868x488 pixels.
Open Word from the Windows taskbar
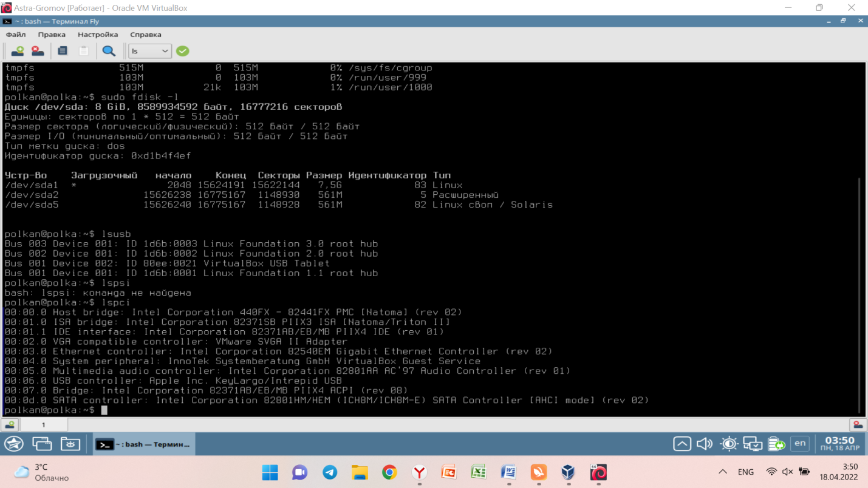(508, 472)
